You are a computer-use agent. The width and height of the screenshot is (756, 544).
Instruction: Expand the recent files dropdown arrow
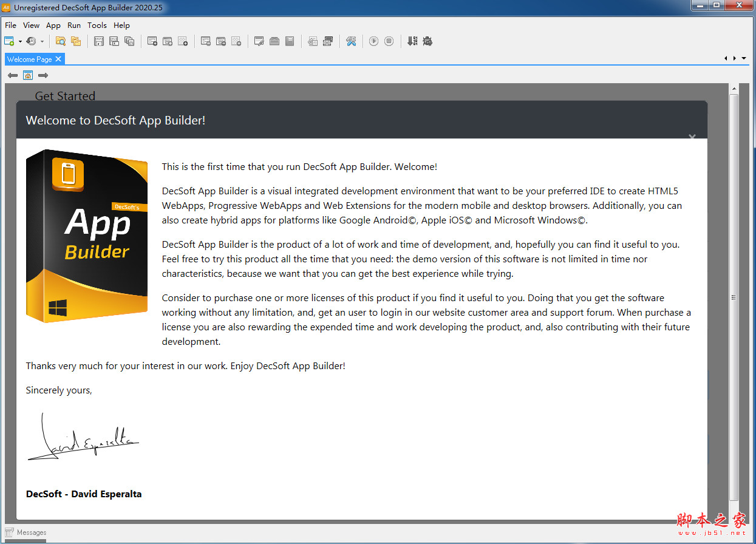tap(42, 41)
